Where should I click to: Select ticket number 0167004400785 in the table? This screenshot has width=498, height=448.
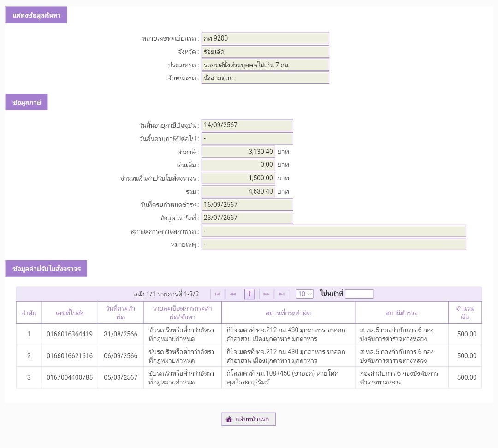coord(70,377)
